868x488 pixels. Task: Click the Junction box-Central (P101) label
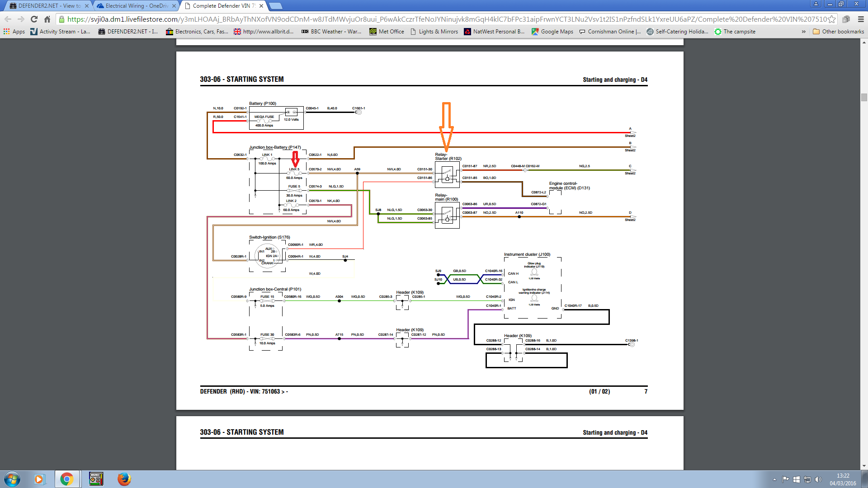(x=275, y=289)
